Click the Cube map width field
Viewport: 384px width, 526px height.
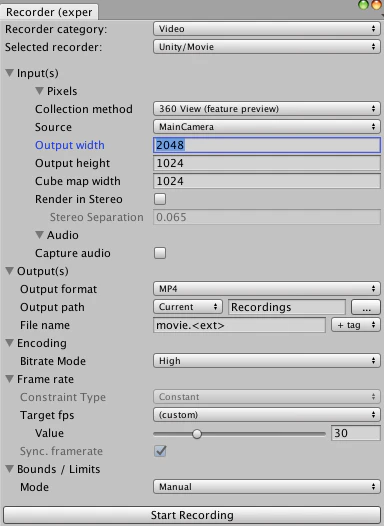pyautogui.click(x=267, y=181)
